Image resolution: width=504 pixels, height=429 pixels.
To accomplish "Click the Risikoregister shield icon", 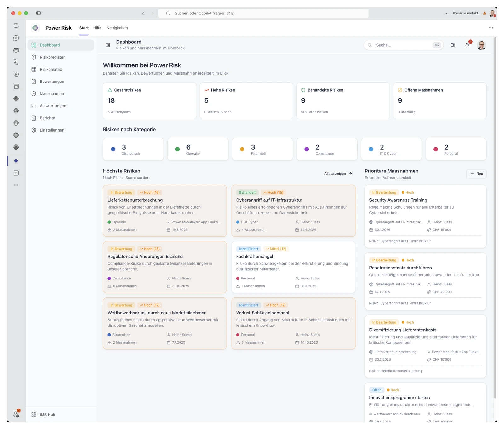I will tap(34, 57).
